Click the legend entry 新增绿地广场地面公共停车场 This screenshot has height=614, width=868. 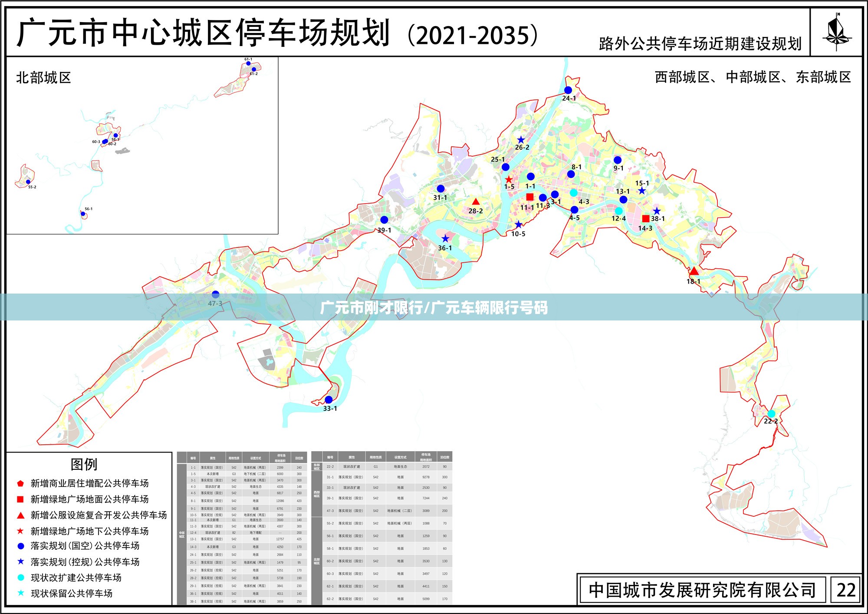(89, 499)
